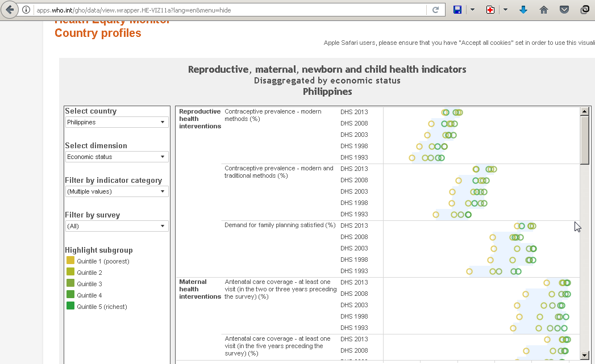This screenshot has width=595, height=364.
Task: Click Contraceptive prevalence - modern methods (%) label
Action: [273, 115]
